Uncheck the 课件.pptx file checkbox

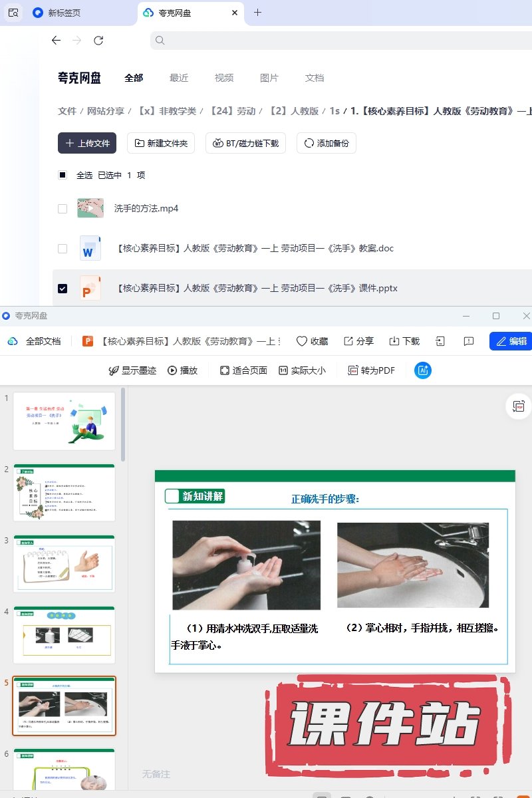63,289
